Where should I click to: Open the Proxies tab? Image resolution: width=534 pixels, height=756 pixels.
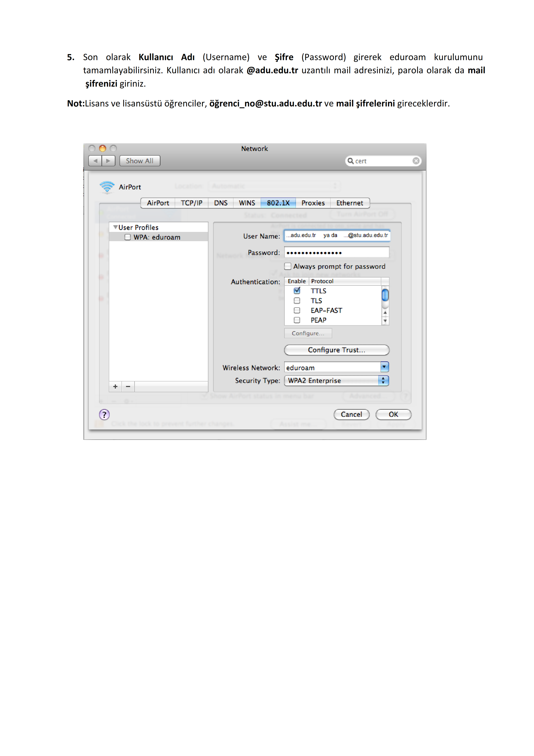coord(313,203)
